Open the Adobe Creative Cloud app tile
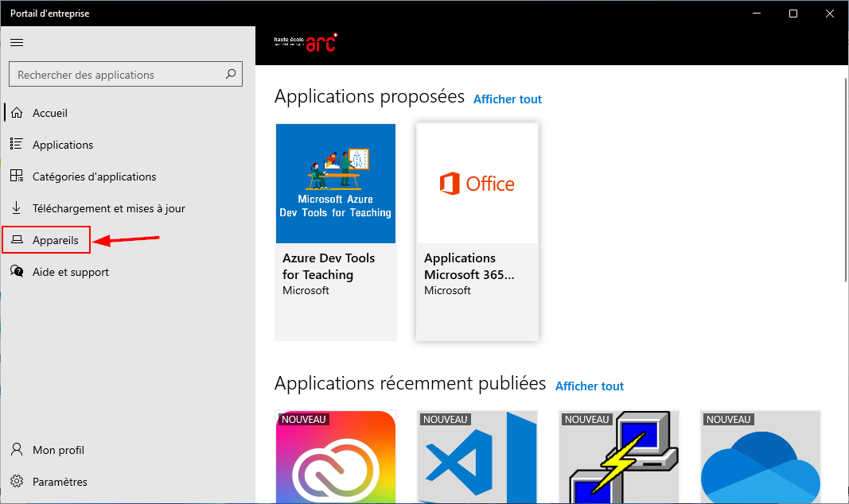This screenshot has height=504, width=849. 336,457
